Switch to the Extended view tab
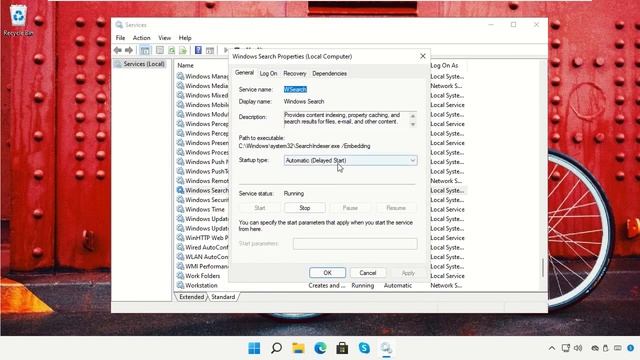The image size is (640, 360). tap(191, 297)
